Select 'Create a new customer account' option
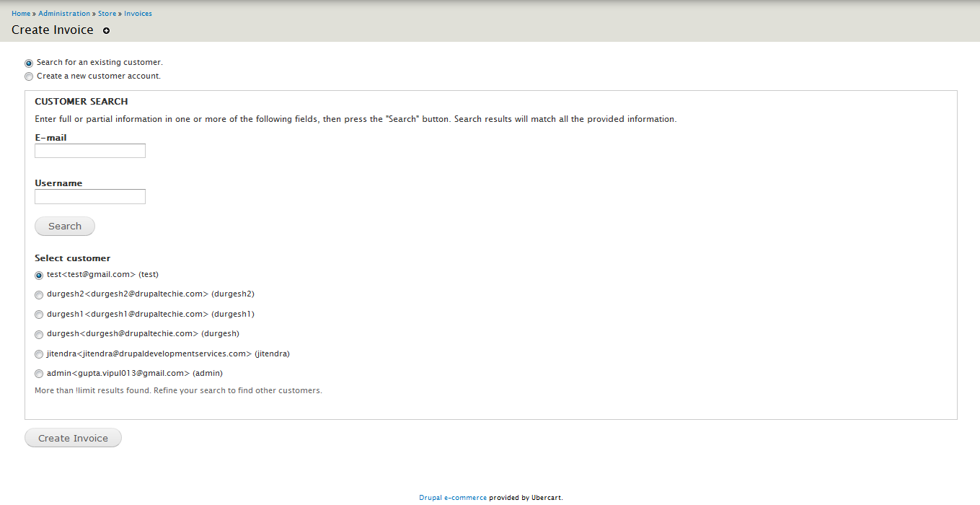Screen dimensions: 980x505 click(29, 76)
